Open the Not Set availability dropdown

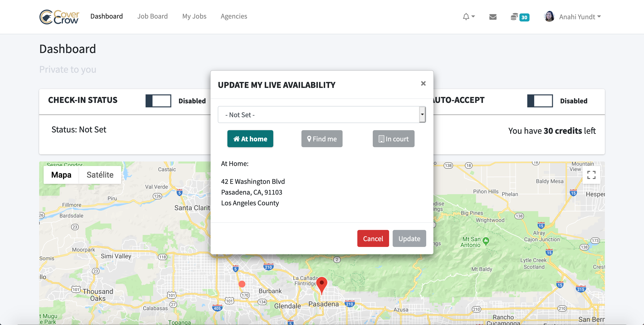[322, 115]
